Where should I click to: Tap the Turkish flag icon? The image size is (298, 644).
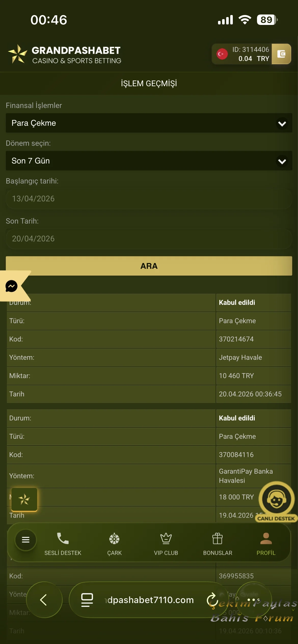coord(222,54)
